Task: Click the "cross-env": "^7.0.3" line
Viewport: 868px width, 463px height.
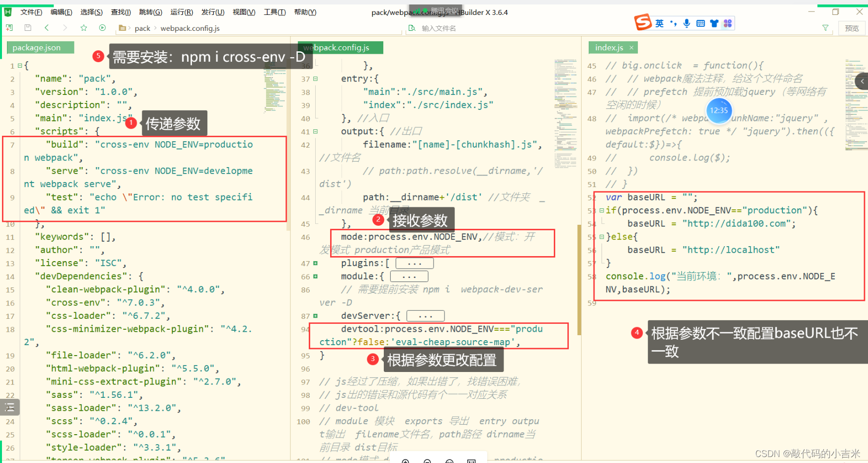Action: point(104,302)
